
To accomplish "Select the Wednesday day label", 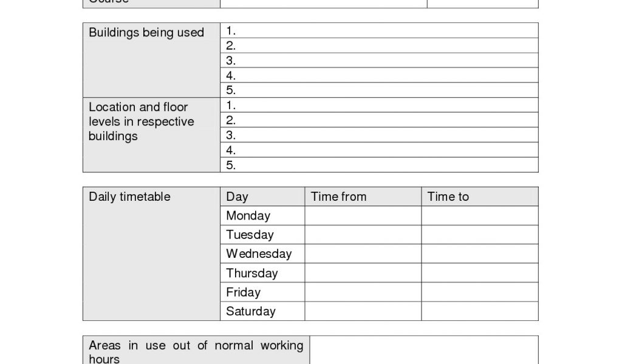I will [259, 254].
